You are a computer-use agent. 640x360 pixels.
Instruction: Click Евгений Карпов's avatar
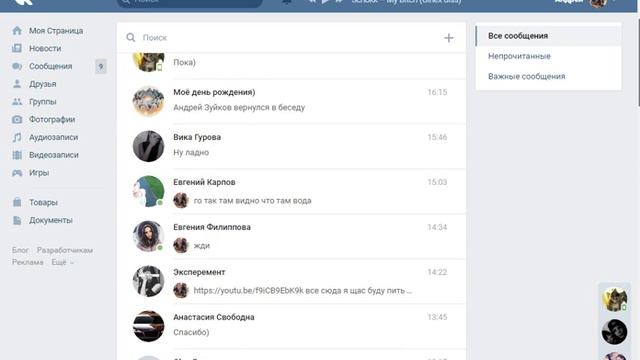coord(148,191)
